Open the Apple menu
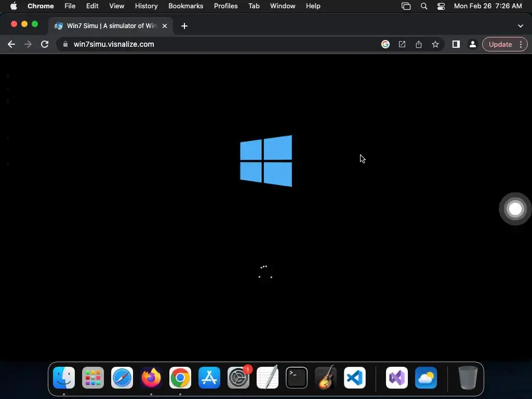Screen dimensions: 532x399 pyautogui.click(x=14, y=6)
